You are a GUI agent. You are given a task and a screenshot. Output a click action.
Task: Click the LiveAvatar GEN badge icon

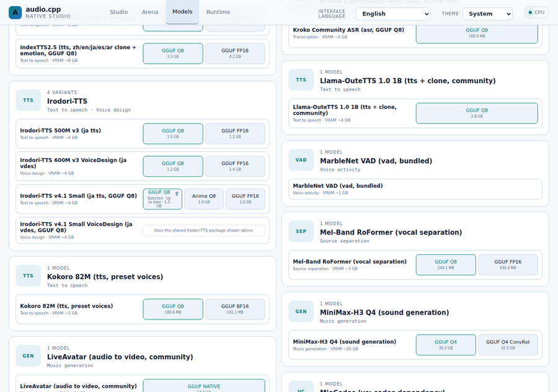[28, 356]
